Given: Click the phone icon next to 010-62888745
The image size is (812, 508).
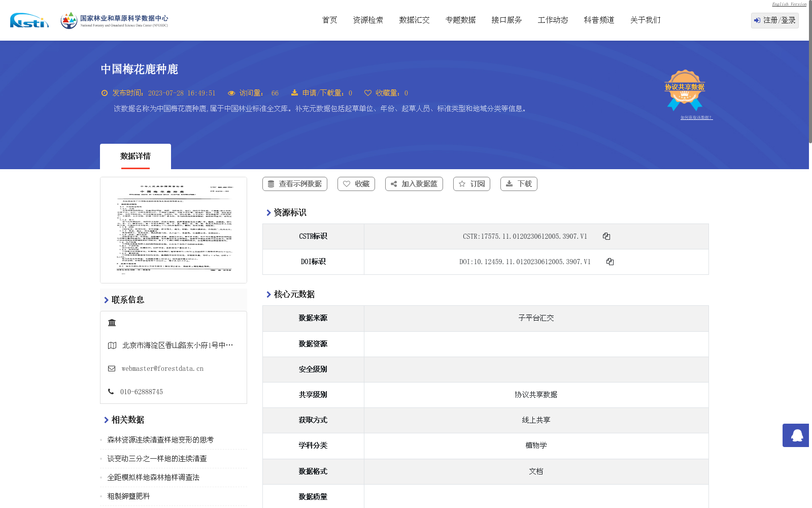Looking at the screenshot, I should 111,391.
